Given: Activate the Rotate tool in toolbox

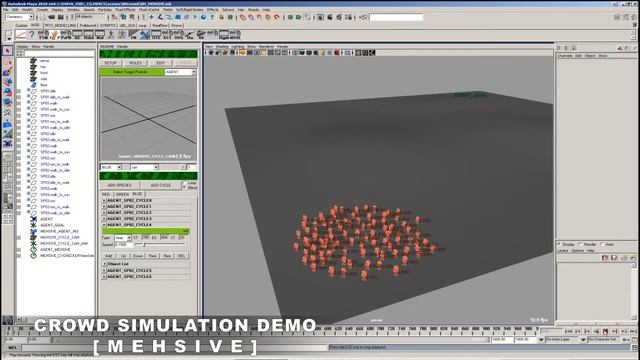Looking at the screenshot, I should click(x=7, y=93).
